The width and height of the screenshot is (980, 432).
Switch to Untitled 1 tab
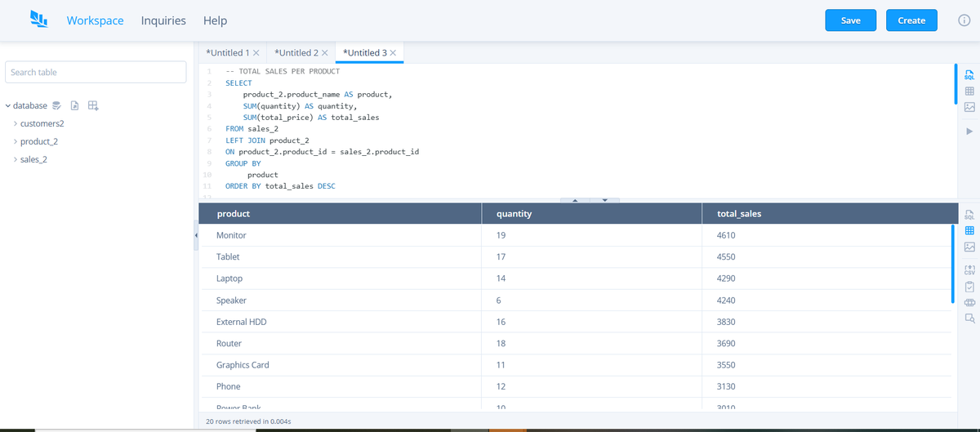228,52
